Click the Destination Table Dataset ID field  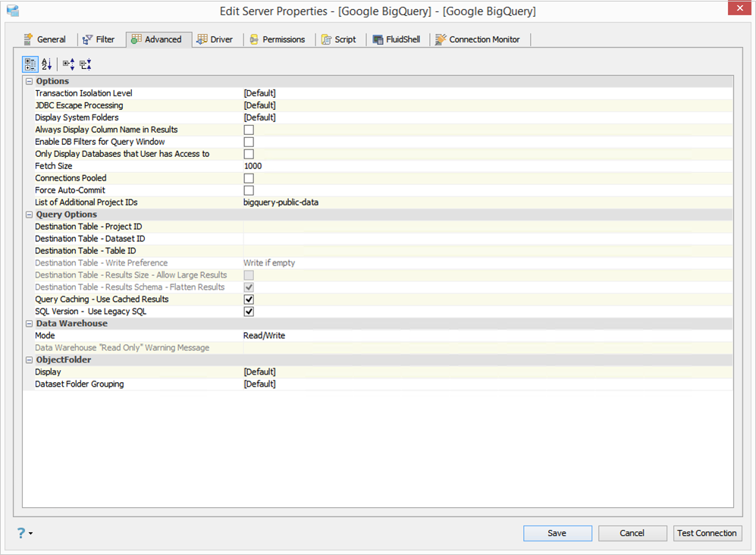tap(488, 239)
